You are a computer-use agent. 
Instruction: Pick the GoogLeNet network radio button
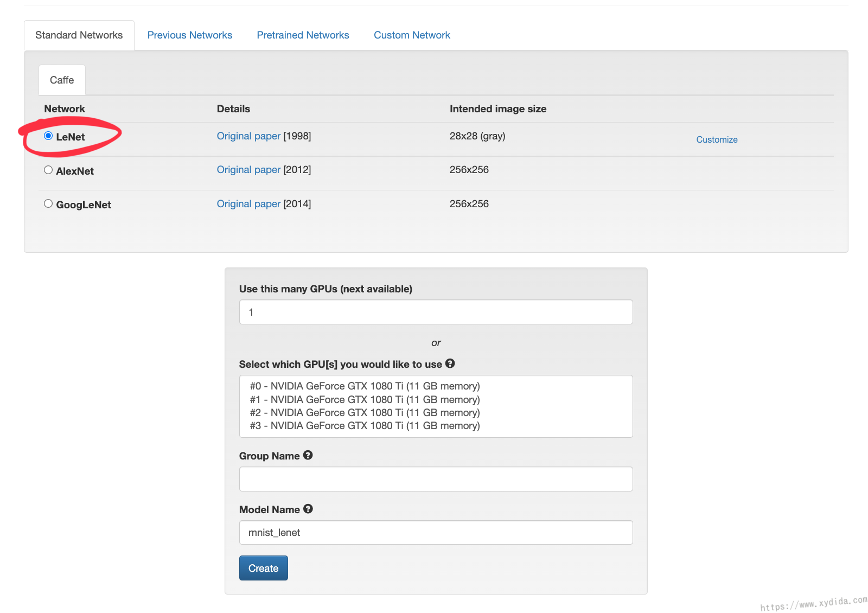(48, 203)
